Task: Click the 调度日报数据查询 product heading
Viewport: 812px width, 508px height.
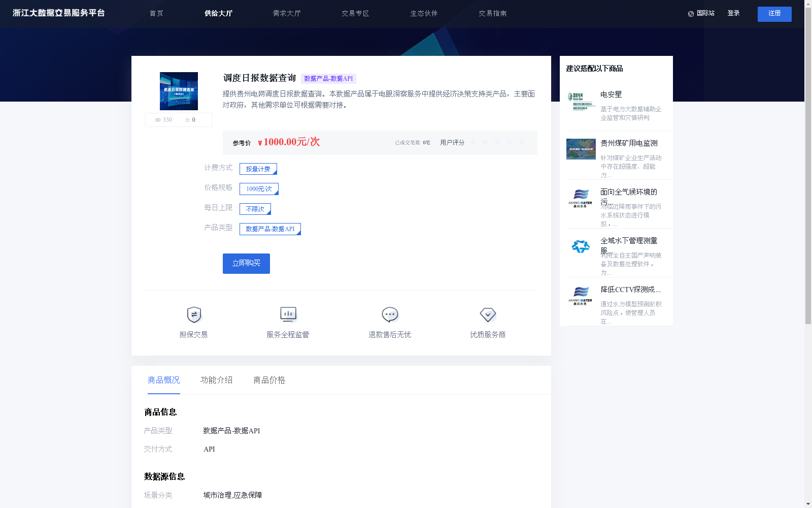Action: click(x=259, y=78)
